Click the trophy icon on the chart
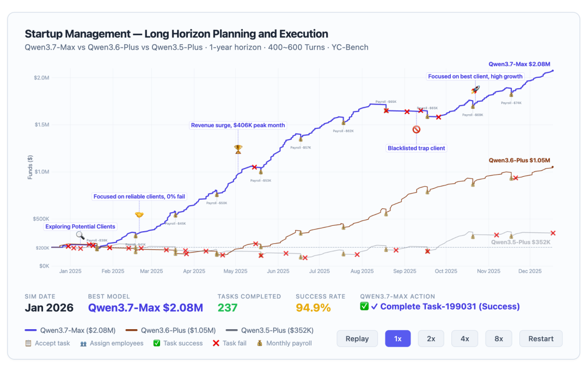Viewport: 588px width, 377px height. coord(238,150)
